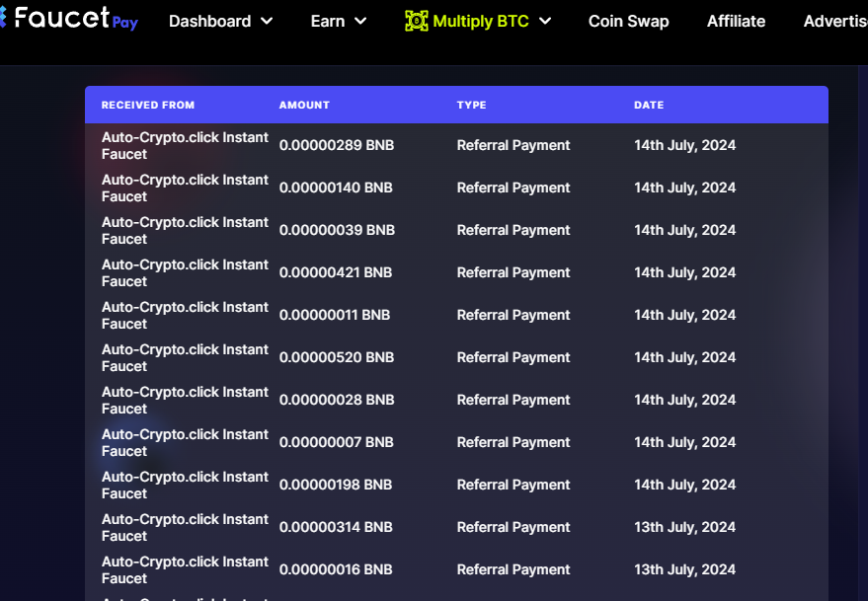This screenshot has height=601, width=868.
Task: Click sender name in 0.00000520 BNB row
Action: click(x=185, y=357)
